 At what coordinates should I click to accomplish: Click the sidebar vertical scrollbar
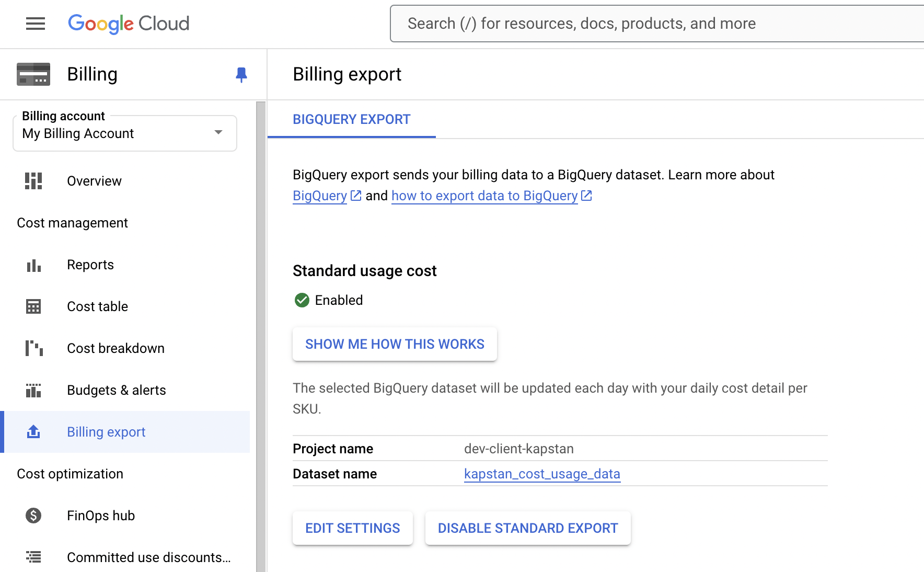coord(261,337)
